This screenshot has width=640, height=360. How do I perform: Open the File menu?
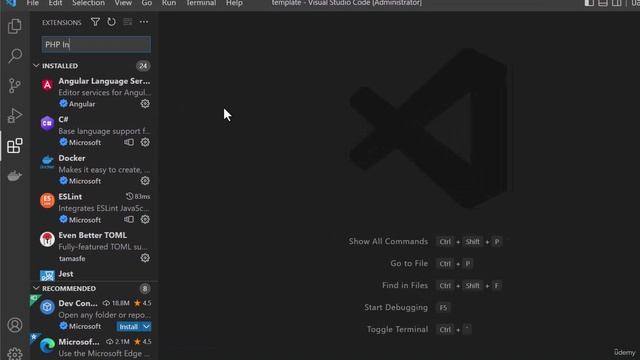(32, 3)
